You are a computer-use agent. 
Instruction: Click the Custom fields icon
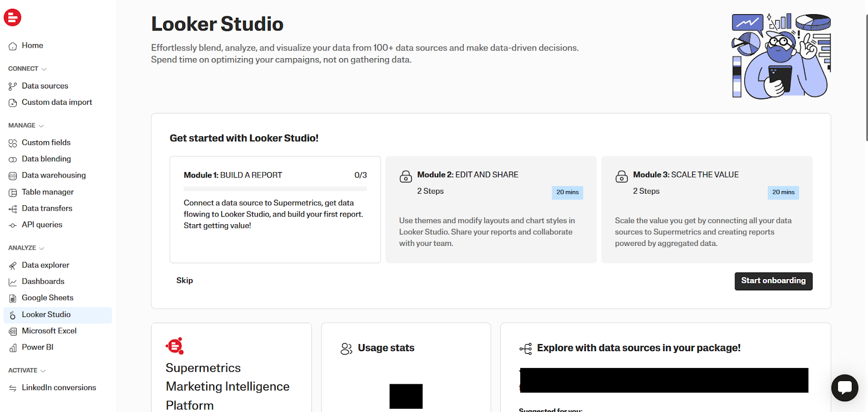coord(12,143)
